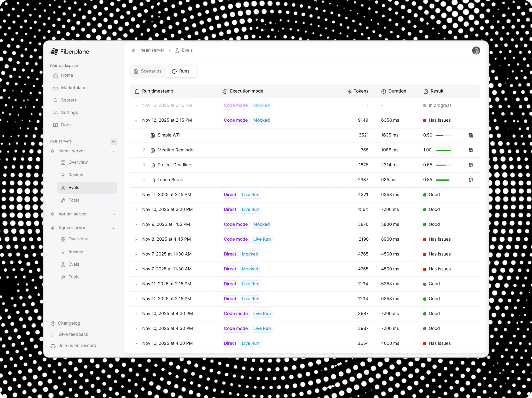Expand the notion-server section
Screen dimensions: 532x398
click(114, 214)
